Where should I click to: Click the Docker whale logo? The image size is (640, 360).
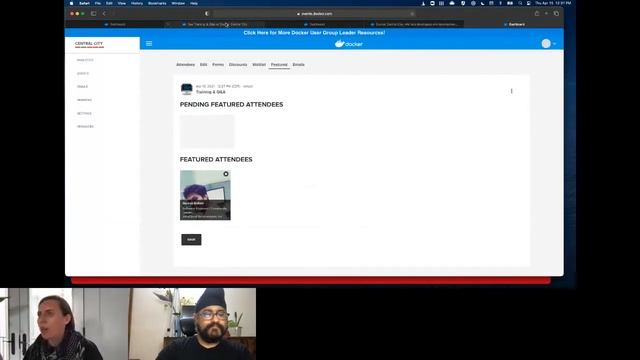click(x=349, y=43)
